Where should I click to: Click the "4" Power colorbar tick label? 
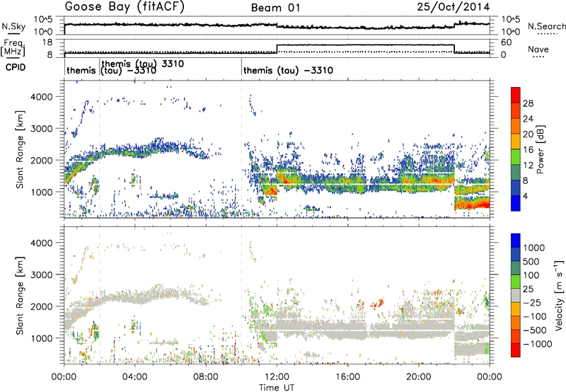(526, 197)
